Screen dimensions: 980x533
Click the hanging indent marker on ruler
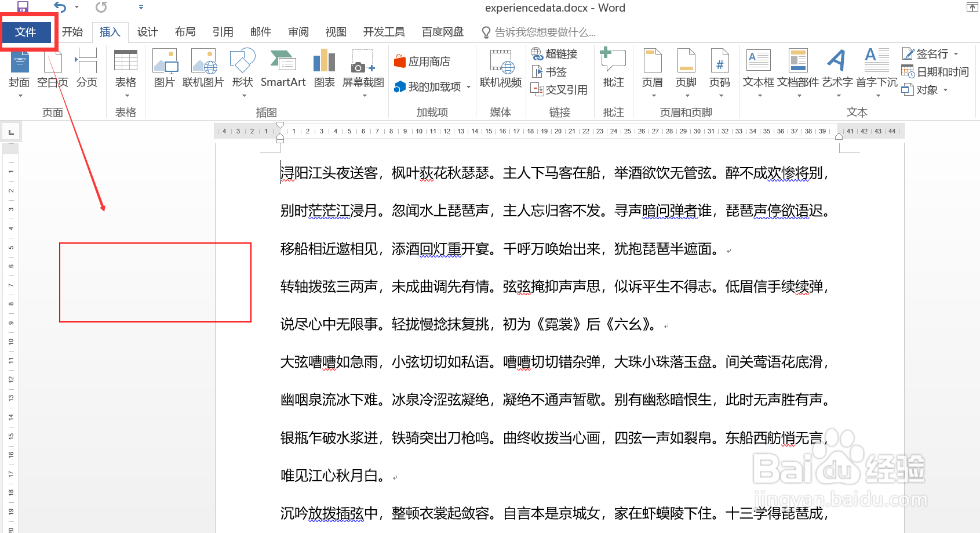click(280, 136)
